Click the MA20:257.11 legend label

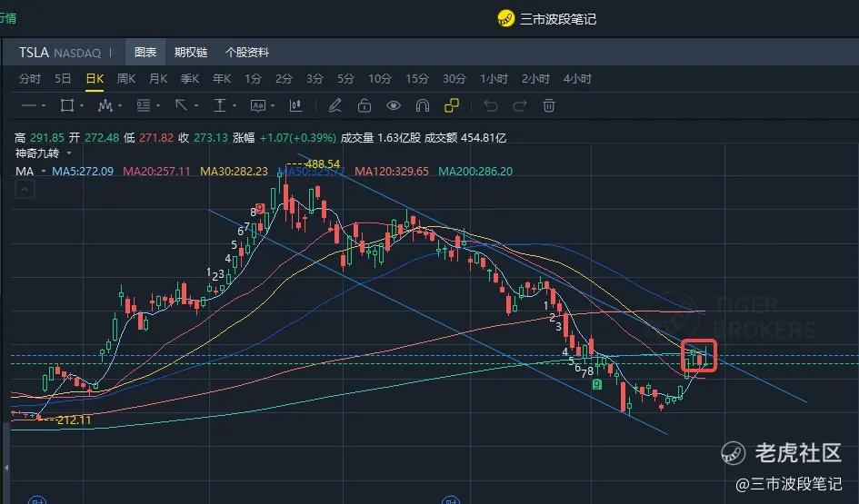coord(156,172)
